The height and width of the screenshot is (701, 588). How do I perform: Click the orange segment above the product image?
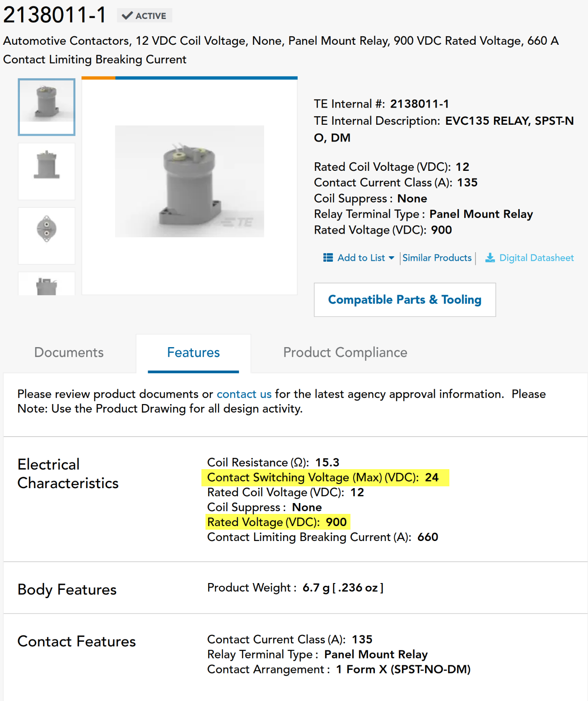pos(98,78)
